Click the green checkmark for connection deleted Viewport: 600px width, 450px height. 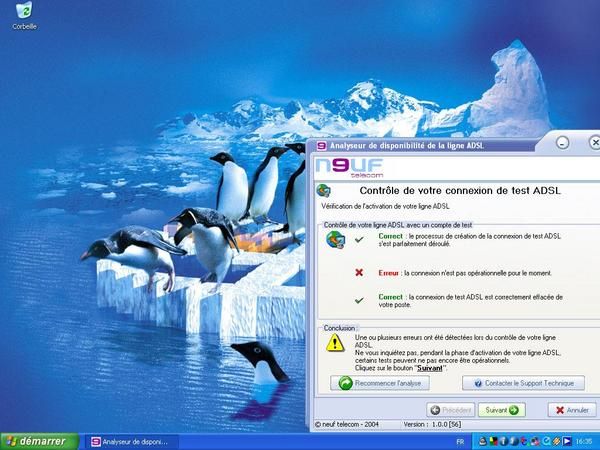[359, 300]
